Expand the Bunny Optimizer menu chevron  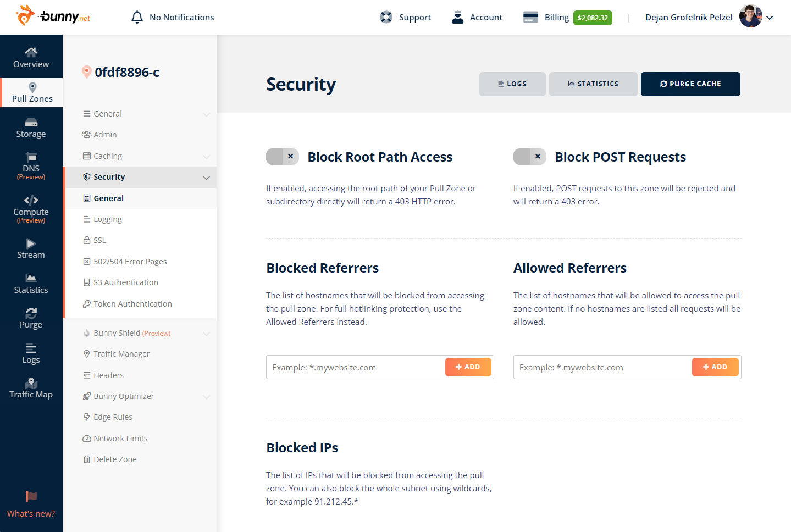coord(207,397)
